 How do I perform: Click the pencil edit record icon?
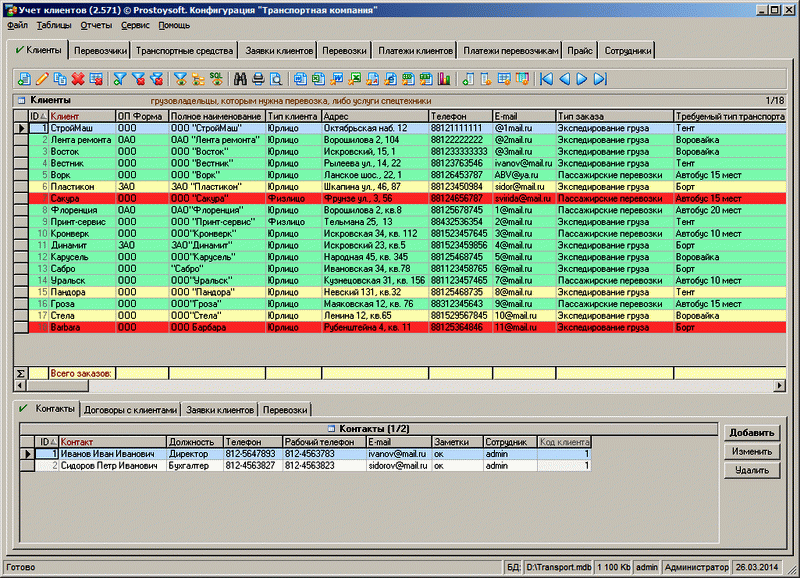[x=42, y=78]
